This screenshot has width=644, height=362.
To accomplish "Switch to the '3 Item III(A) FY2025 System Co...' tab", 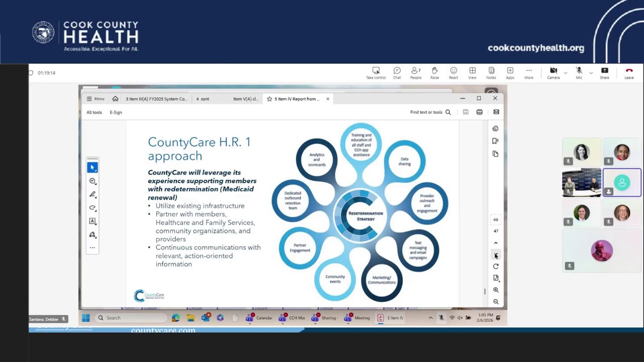I will click(x=156, y=99).
